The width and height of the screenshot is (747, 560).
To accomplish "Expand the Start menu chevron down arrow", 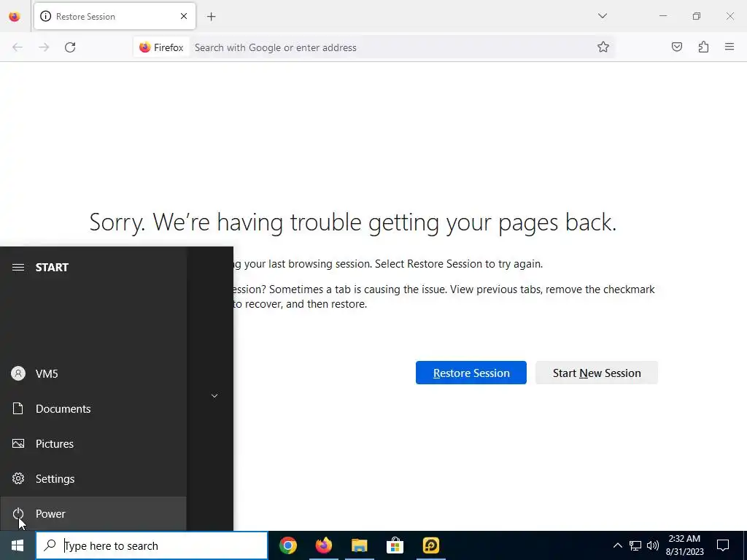I will [214, 396].
